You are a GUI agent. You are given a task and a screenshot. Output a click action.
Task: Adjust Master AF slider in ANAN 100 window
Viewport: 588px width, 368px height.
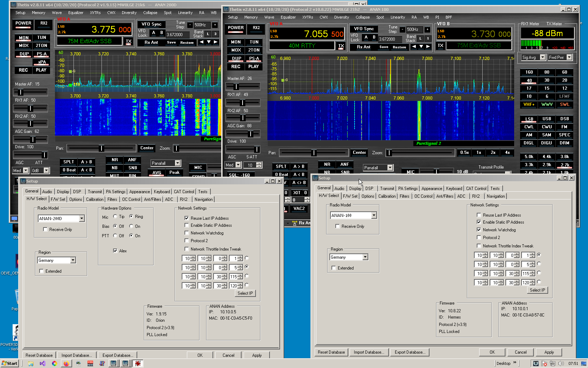pos(243,87)
